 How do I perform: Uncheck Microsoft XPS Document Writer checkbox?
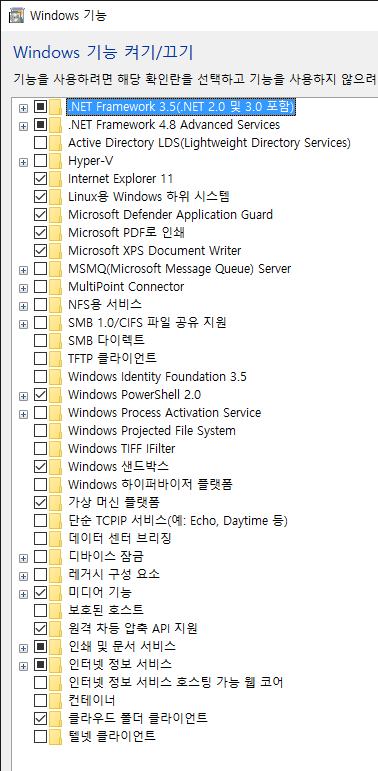click(40, 251)
